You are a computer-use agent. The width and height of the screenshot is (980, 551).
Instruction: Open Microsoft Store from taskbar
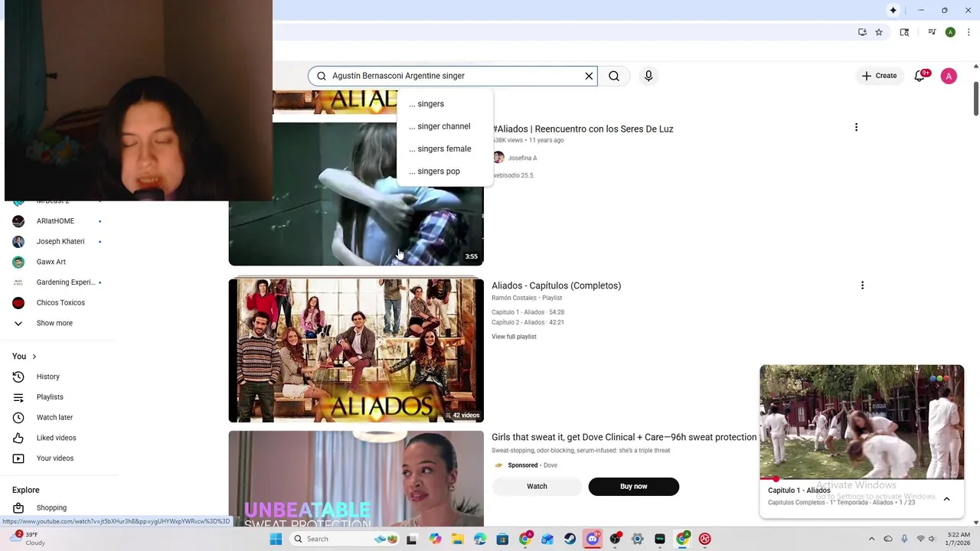pos(502,539)
